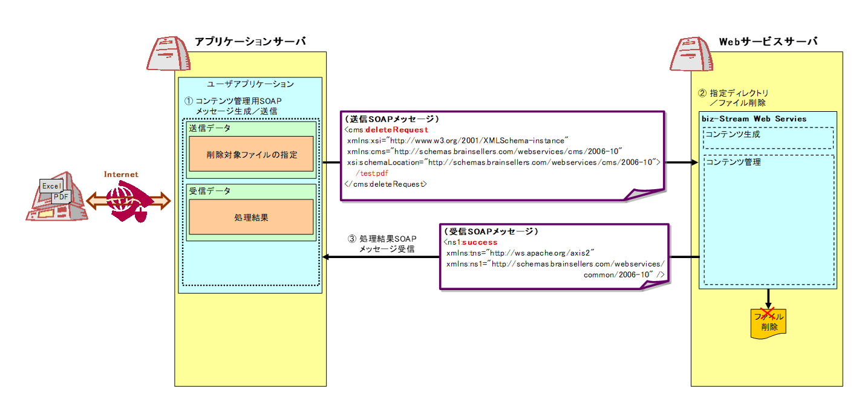Click the biz-Stream Web Servies title

click(x=753, y=119)
